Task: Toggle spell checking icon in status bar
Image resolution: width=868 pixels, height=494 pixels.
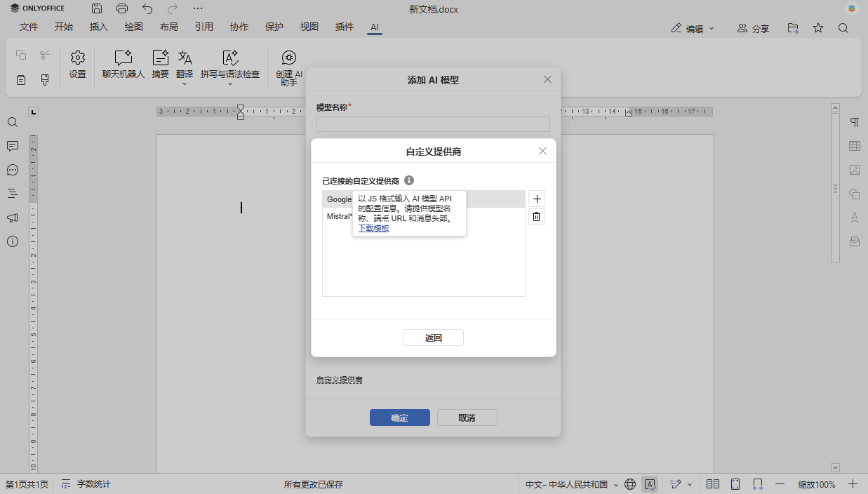Action: pos(650,484)
